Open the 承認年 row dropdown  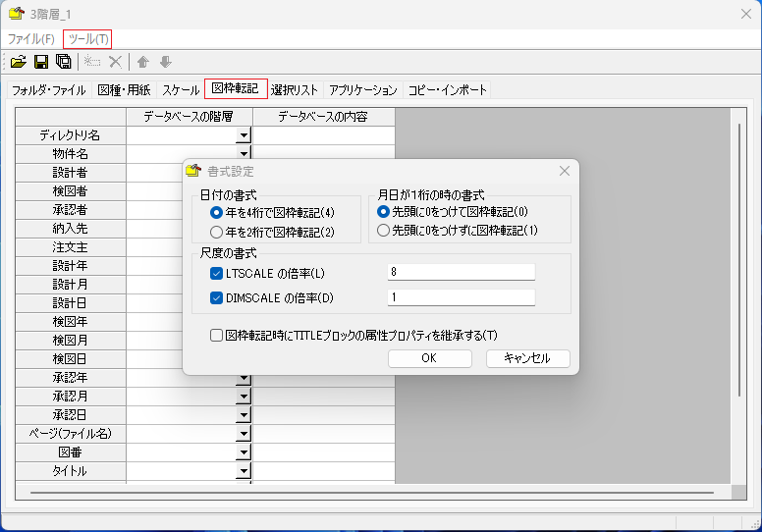click(244, 379)
